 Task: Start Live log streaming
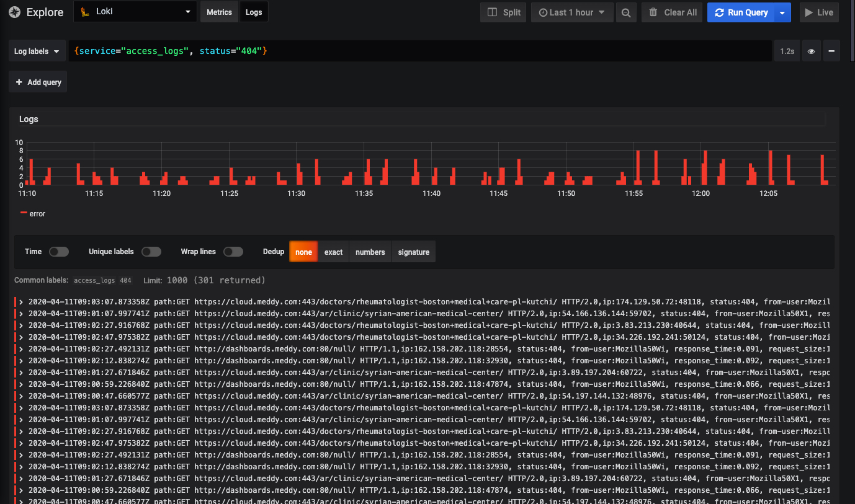coord(819,12)
